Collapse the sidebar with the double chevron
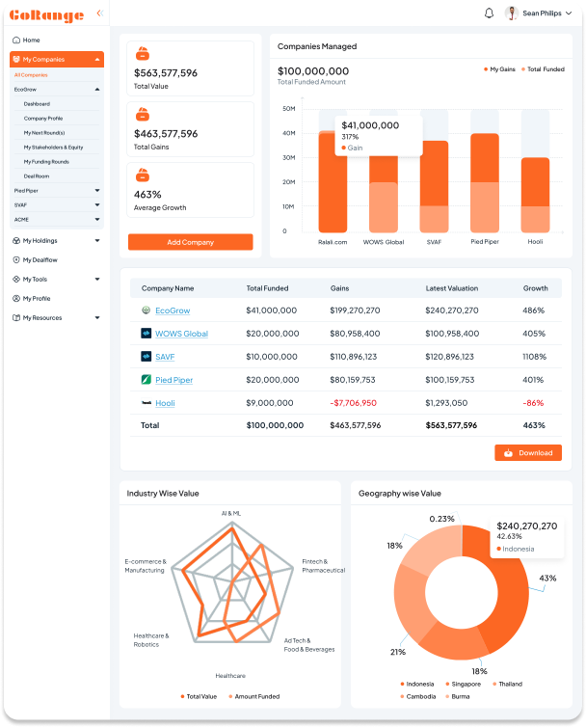Viewport: 586px width, 728px height. pyautogui.click(x=99, y=13)
